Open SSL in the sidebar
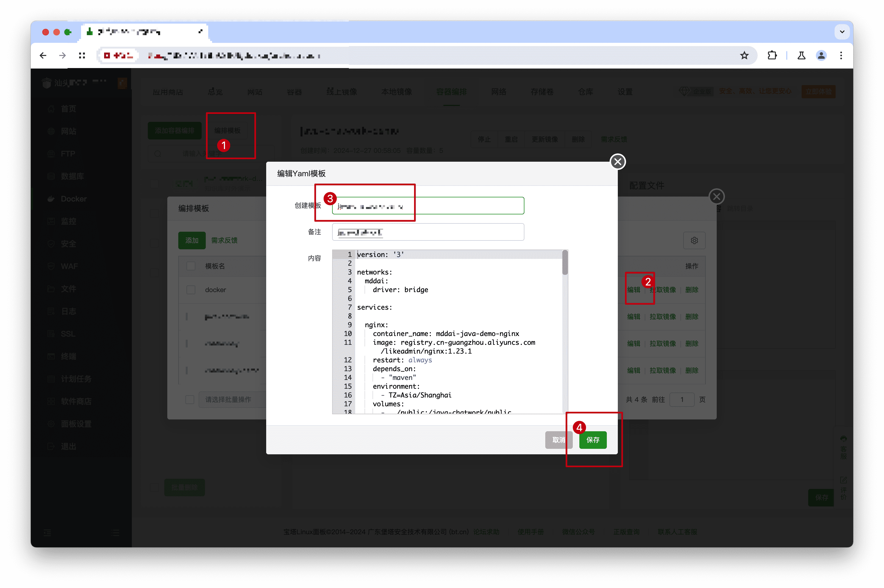This screenshot has height=588, width=884. tap(68, 334)
